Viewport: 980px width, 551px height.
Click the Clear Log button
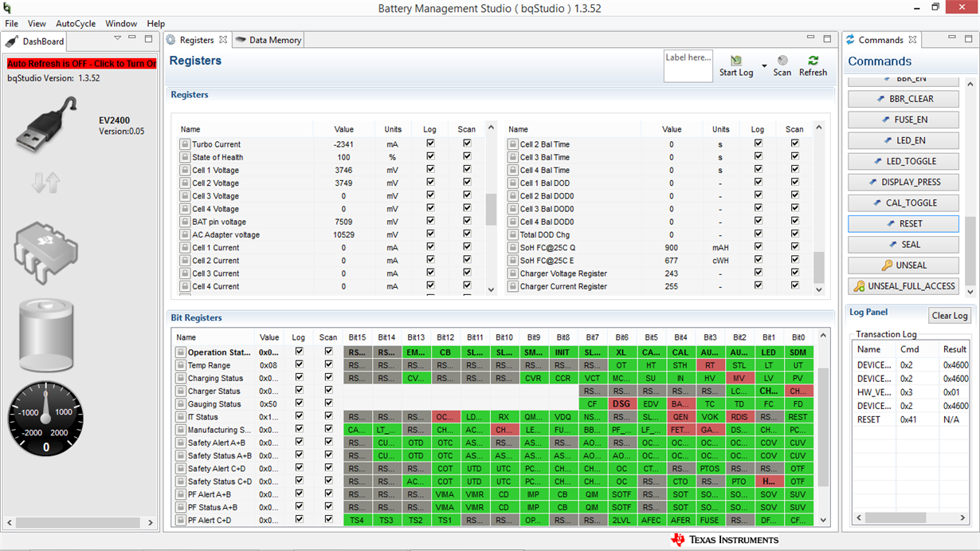coord(950,315)
